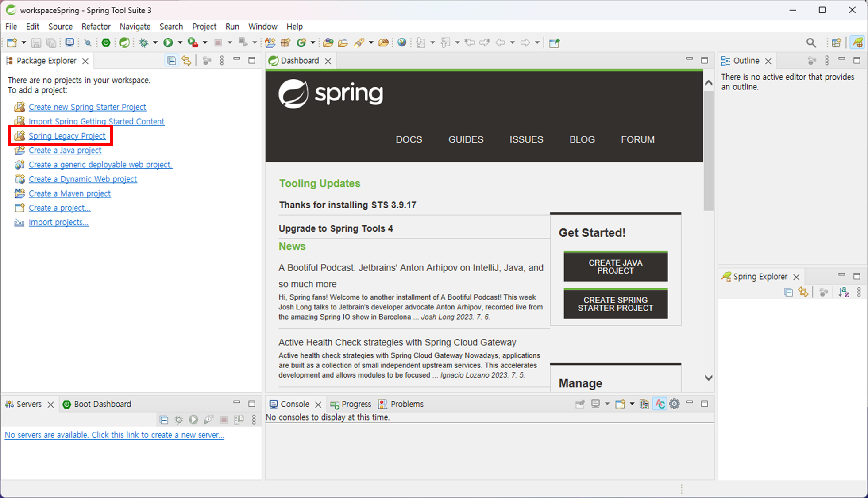Viewport: 868px width, 498px height.
Task: Click the green Spring Boot Dashboard toolbar icon
Action: point(106,42)
